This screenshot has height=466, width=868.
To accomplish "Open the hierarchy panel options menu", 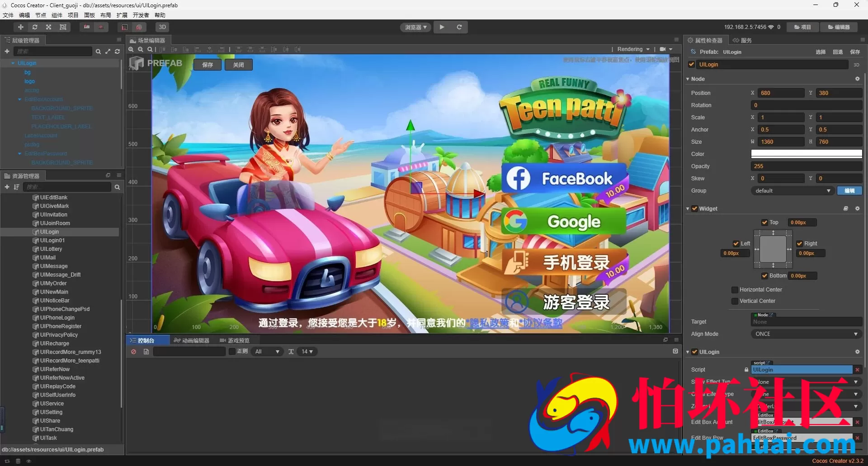I will (x=119, y=40).
